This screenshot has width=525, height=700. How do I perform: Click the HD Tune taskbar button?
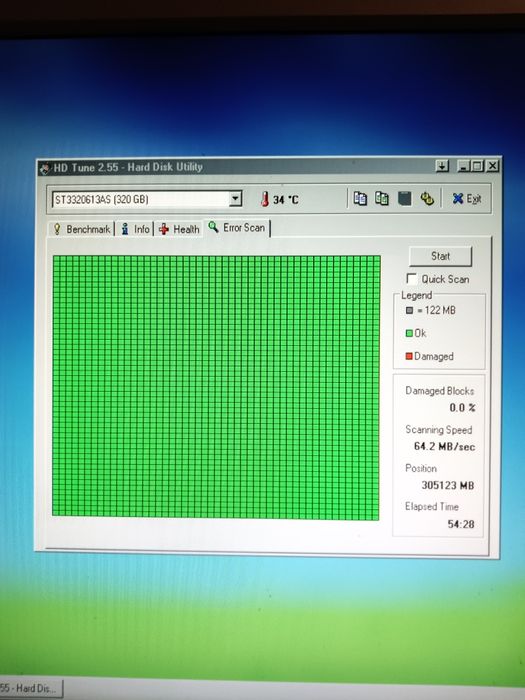coord(29,689)
